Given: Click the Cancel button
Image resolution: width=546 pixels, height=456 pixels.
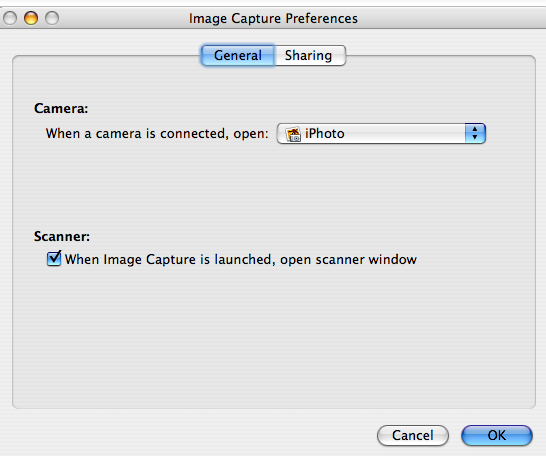Looking at the screenshot, I should (x=413, y=435).
